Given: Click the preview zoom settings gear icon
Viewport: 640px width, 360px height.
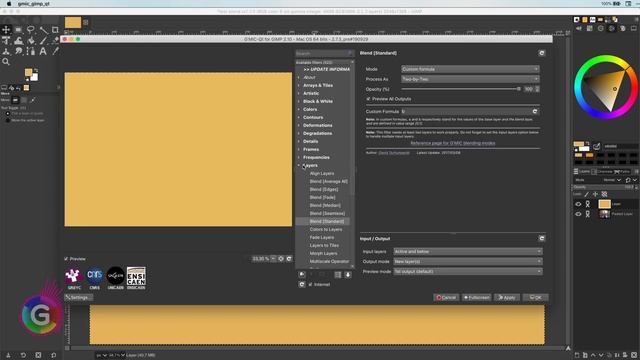Looking at the screenshot, I should point(281,259).
